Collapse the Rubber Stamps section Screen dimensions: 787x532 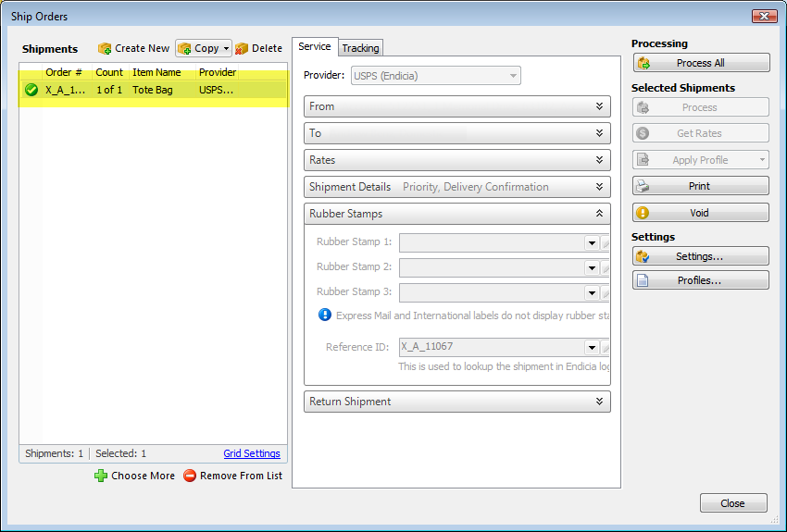point(599,214)
